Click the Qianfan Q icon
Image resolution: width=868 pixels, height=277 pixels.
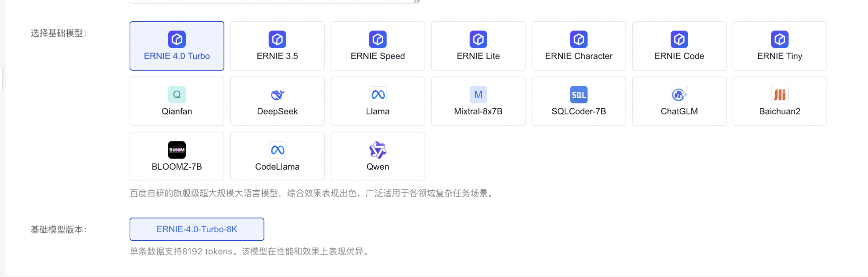pos(177,94)
